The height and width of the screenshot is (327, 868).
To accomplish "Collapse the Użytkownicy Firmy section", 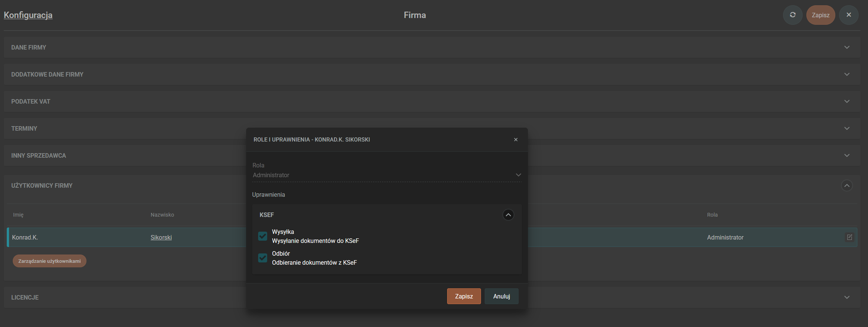I will click(847, 185).
